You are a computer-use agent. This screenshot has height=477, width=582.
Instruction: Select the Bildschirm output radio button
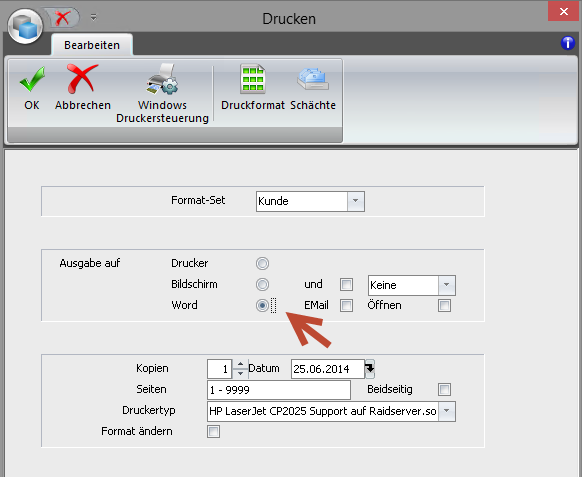(262, 284)
